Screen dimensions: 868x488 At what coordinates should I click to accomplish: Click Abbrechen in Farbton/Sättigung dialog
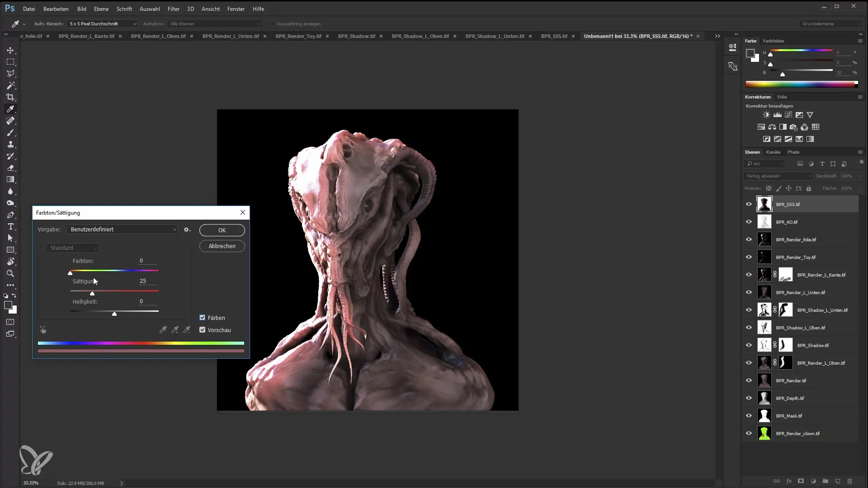coord(222,246)
